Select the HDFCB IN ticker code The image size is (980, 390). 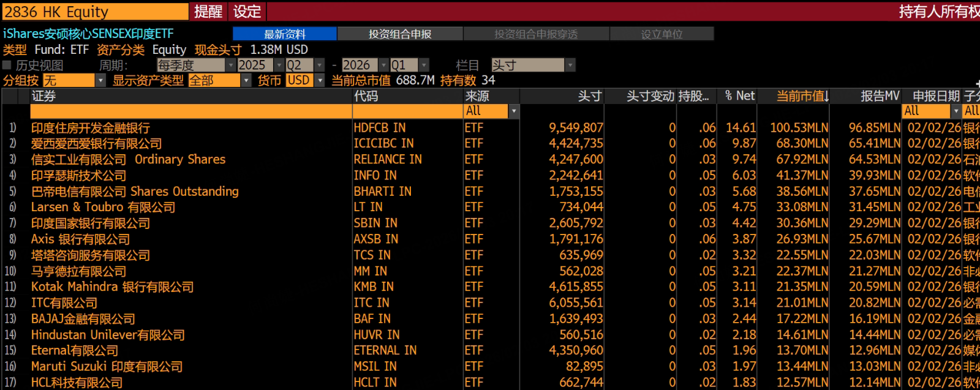(x=380, y=128)
